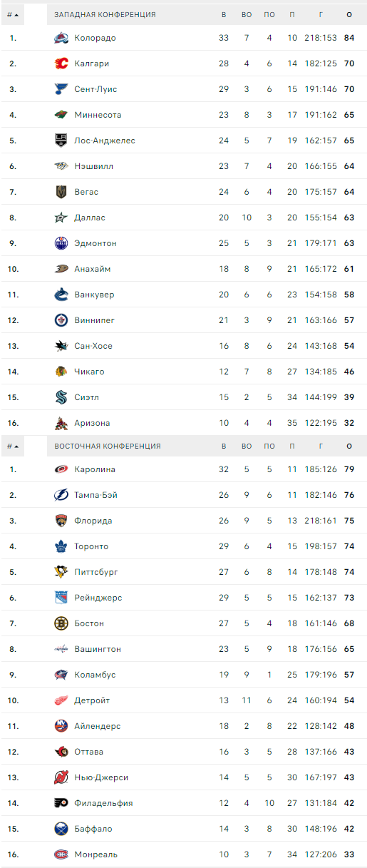Select the Западная конференция header
The width and height of the screenshot is (367, 868).
[x=105, y=14]
